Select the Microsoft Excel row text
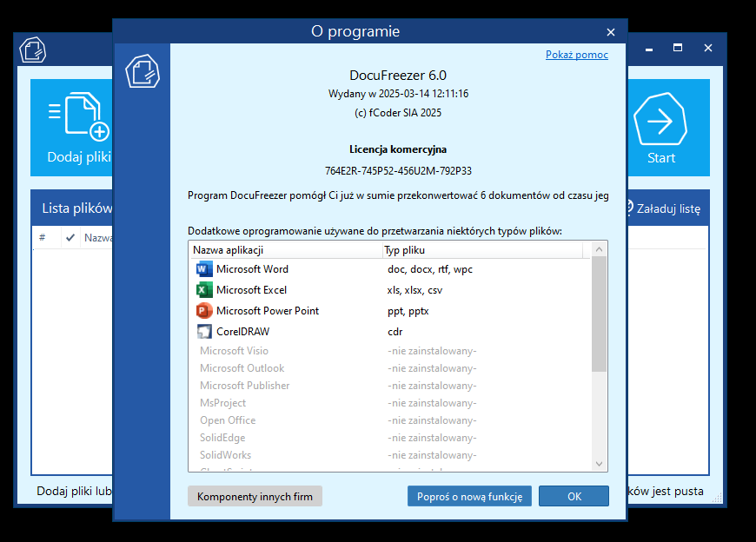This screenshot has height=542, width=756. click(251, 290)
